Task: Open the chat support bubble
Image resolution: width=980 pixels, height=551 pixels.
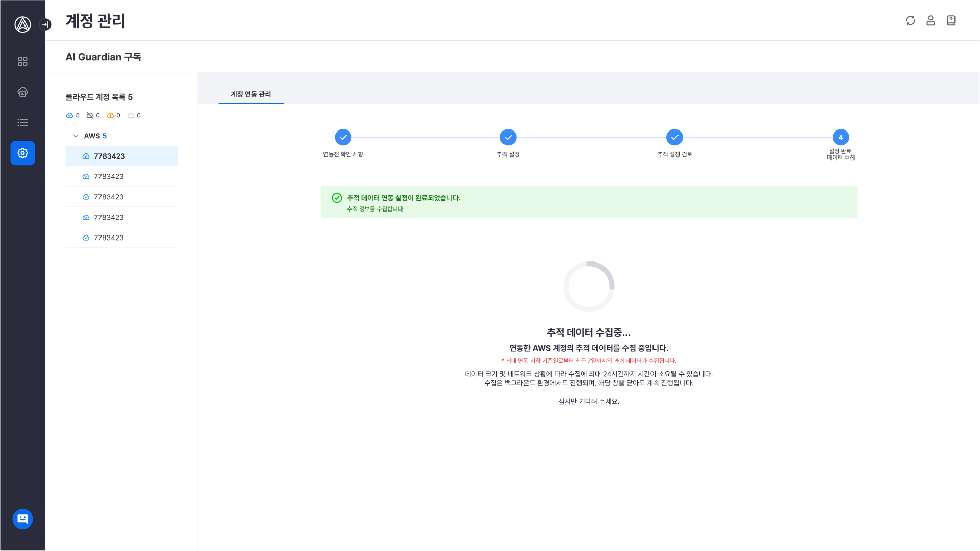Action: tap(22, 519)
